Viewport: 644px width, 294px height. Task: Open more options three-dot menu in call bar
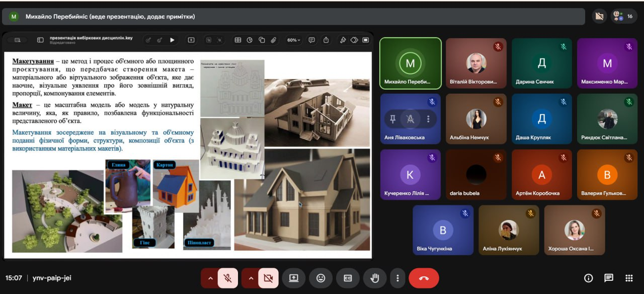397,278
